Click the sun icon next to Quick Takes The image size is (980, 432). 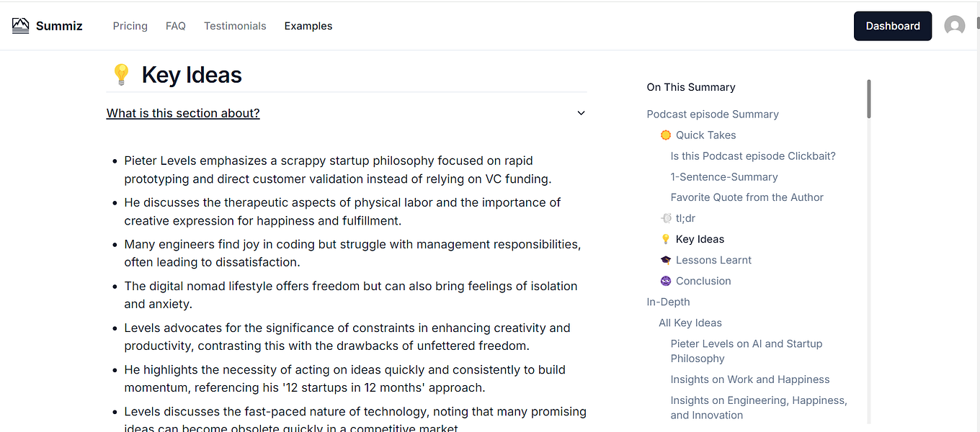tap(666, 135)
